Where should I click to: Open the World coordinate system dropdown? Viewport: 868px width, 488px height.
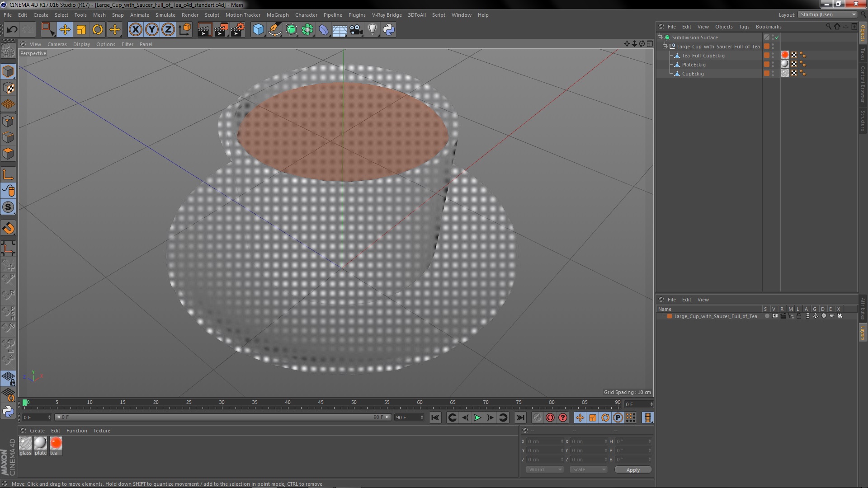545,470
